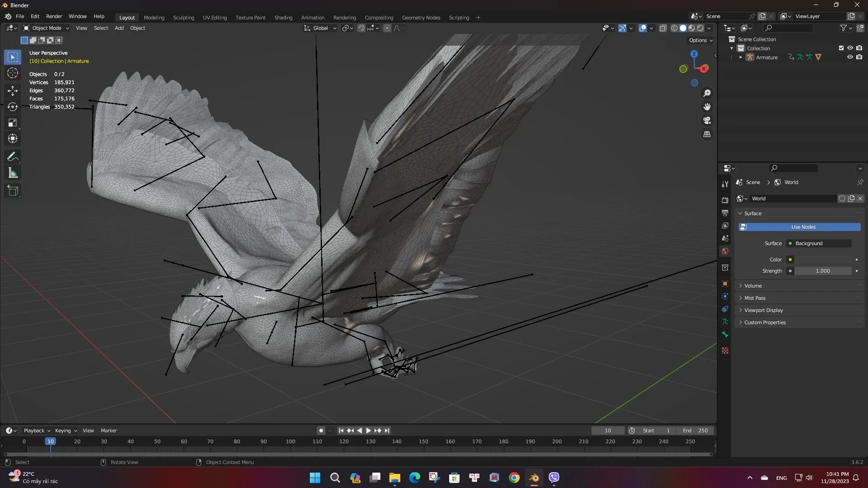
Task: Open the Render menu
Action: [54, 16]
